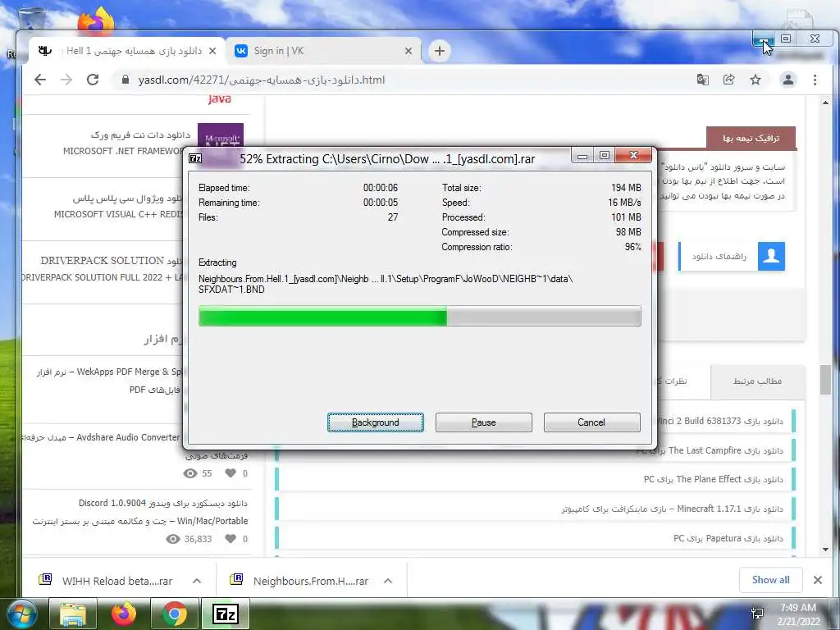Viewport: 840px width, 630px height.
Task: Click the heart icon beside 55 views
Action: coord(231,473)
